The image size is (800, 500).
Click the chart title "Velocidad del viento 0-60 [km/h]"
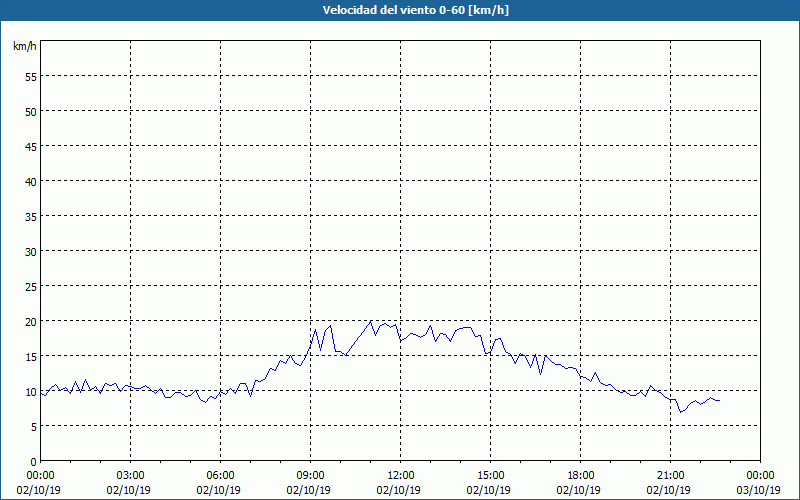coord(415,10)
